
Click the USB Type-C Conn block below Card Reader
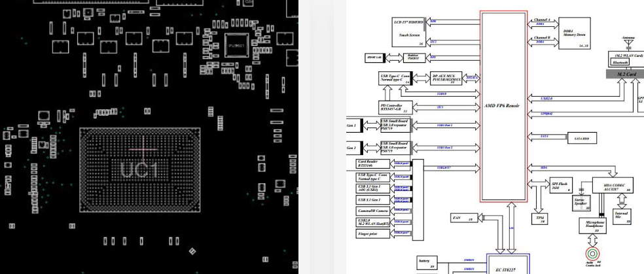point(372,177)
